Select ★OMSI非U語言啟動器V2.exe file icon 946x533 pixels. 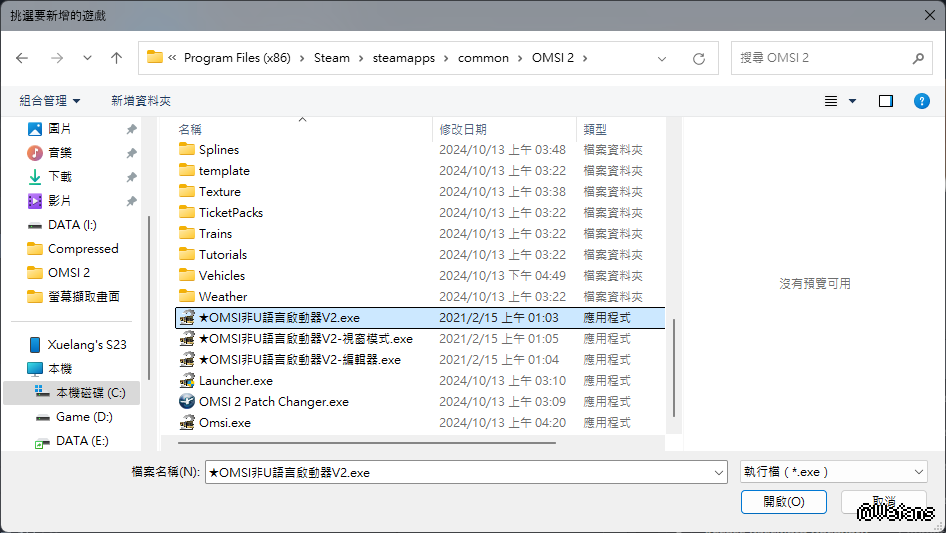tap(187, 318)
